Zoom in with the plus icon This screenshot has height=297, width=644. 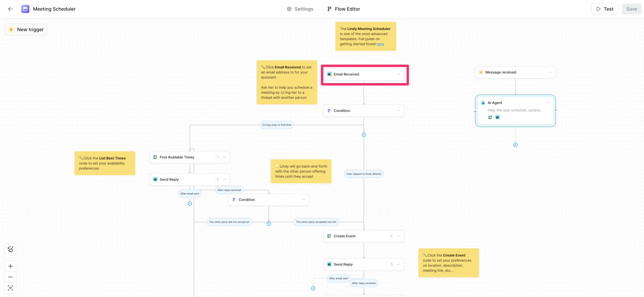point(10,266)
